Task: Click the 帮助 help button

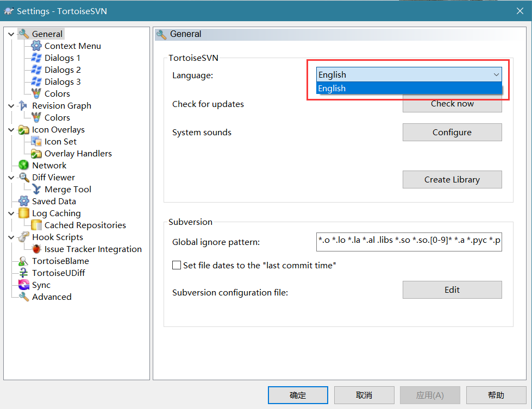Action: click(x=496, y=395)
